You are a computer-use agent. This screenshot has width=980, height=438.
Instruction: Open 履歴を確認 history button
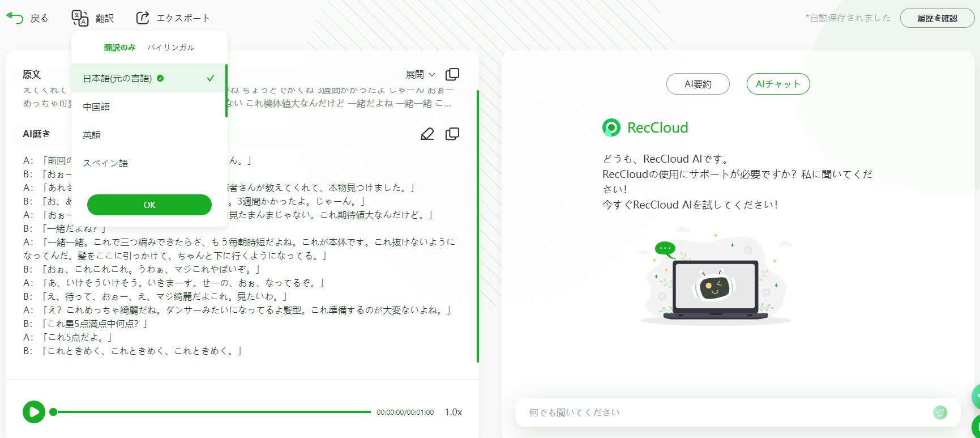[937, 18]
